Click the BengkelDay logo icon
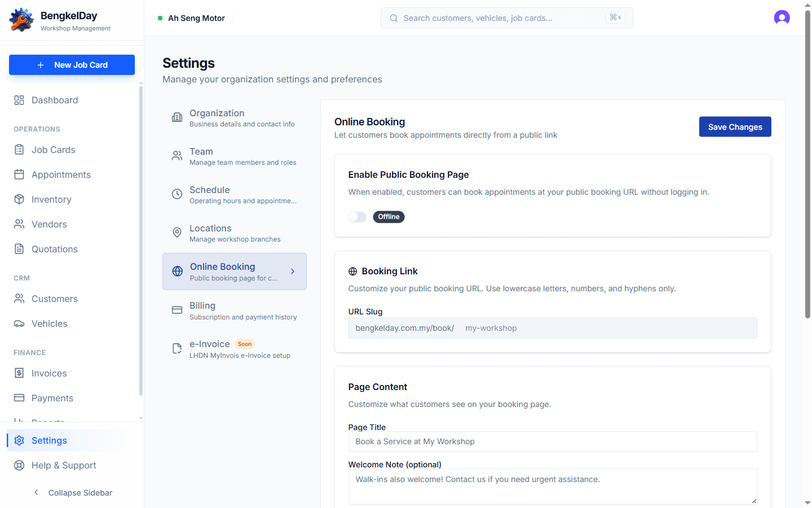The height and width of the screenshot is (508, 812). [x=21, y=20]
